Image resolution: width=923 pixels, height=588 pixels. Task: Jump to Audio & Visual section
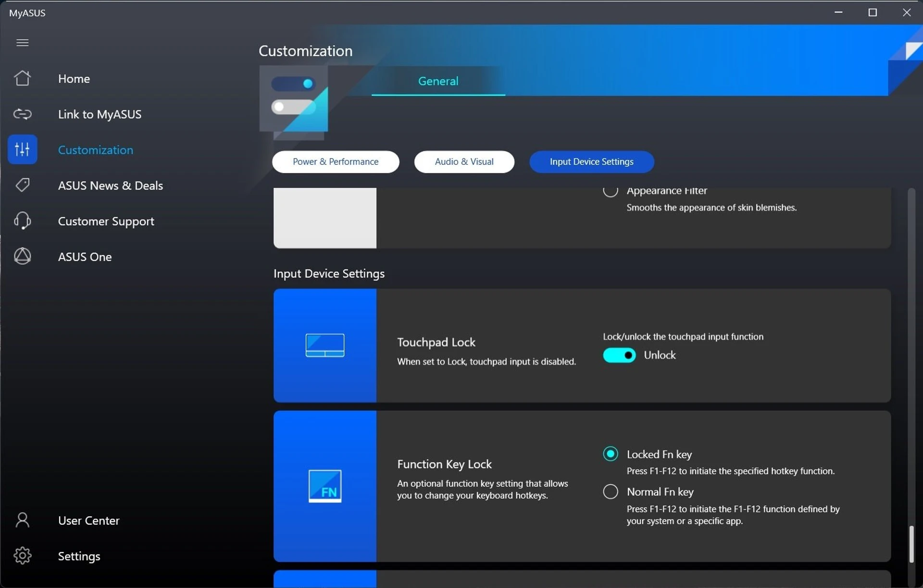click(464, 161)
